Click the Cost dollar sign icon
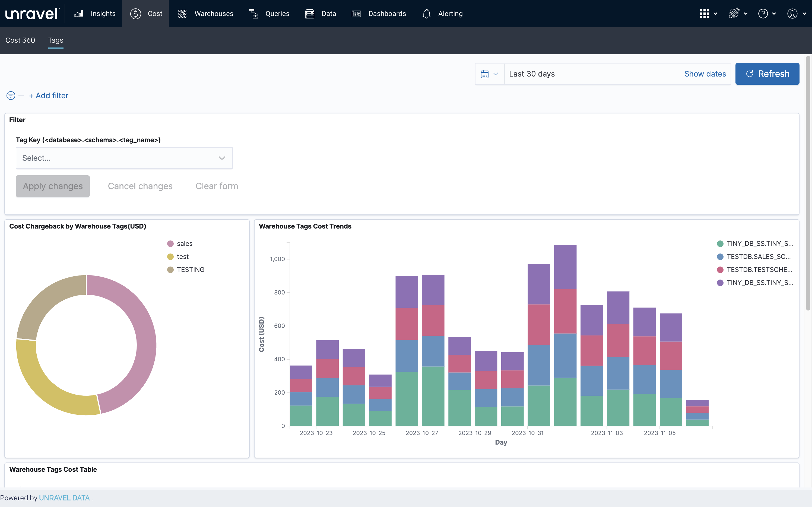Image resolution: width=812 pixels, height=507 pixels. [x=135, y=14]
